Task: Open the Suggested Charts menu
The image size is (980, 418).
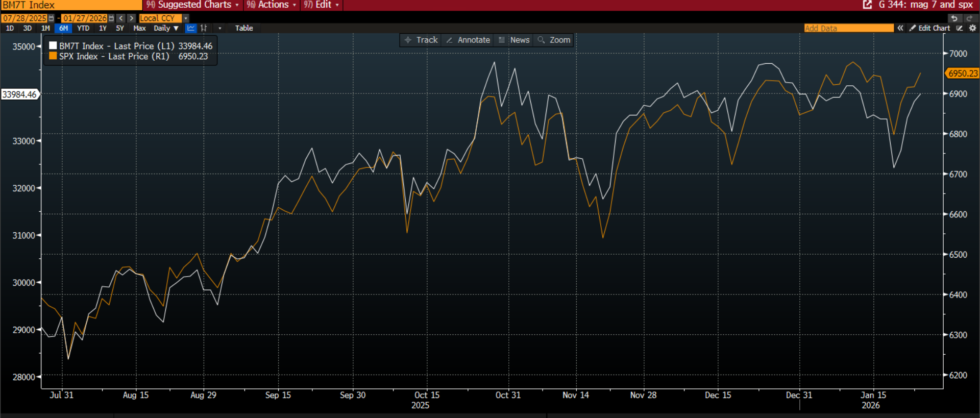Action: pyautogui.click(x=192, y=5)
